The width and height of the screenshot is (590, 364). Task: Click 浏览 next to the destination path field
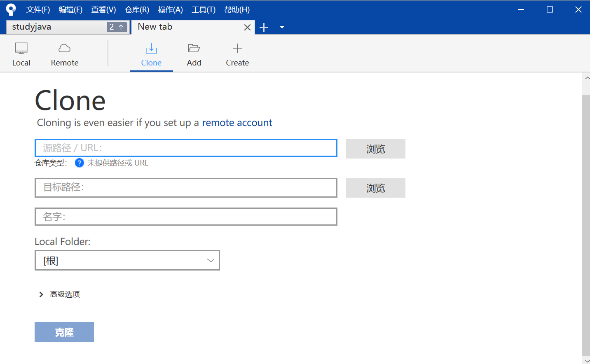click(376, 188)
